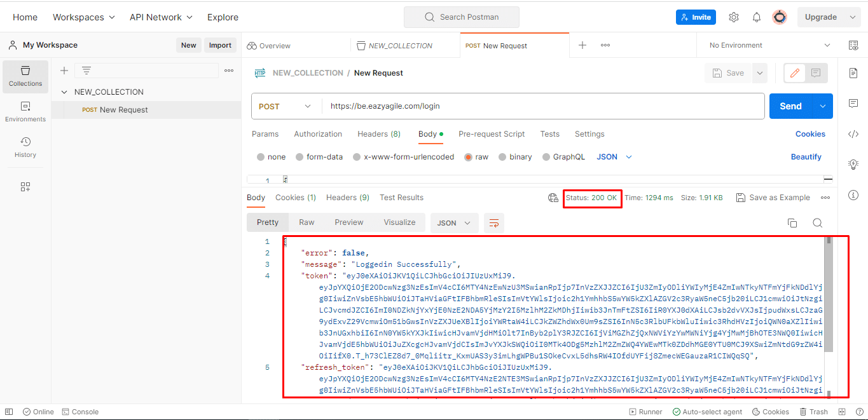Click the Invite button

point(696,17)
